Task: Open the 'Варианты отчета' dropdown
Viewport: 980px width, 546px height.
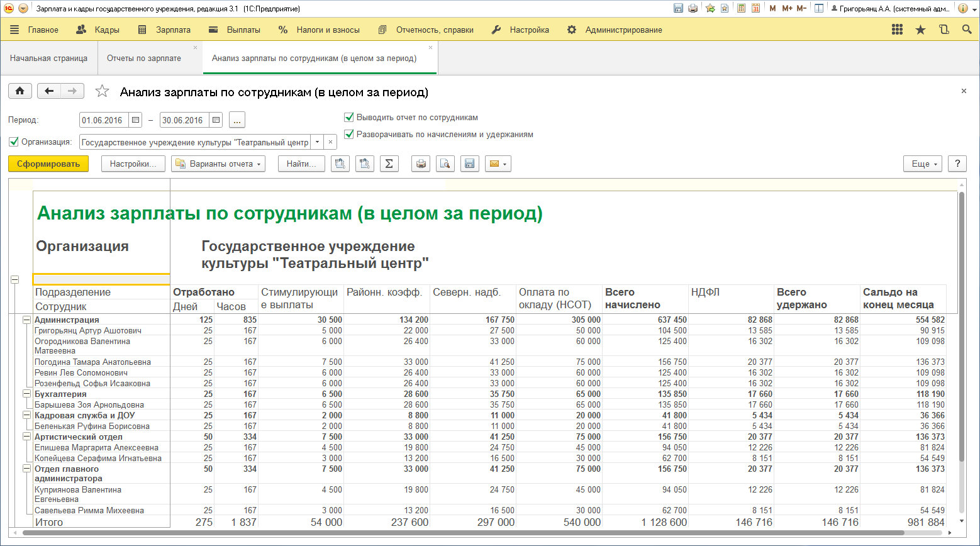Action: click(x=218, y=164)
